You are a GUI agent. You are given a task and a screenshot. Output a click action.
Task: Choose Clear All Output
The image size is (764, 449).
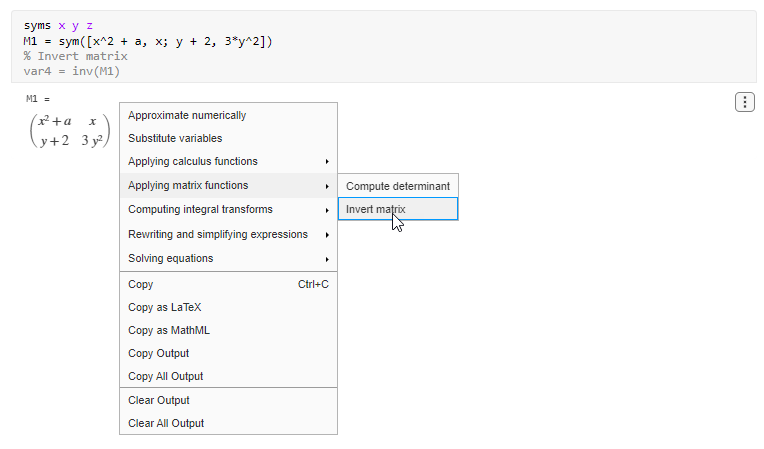click(166, 423)
